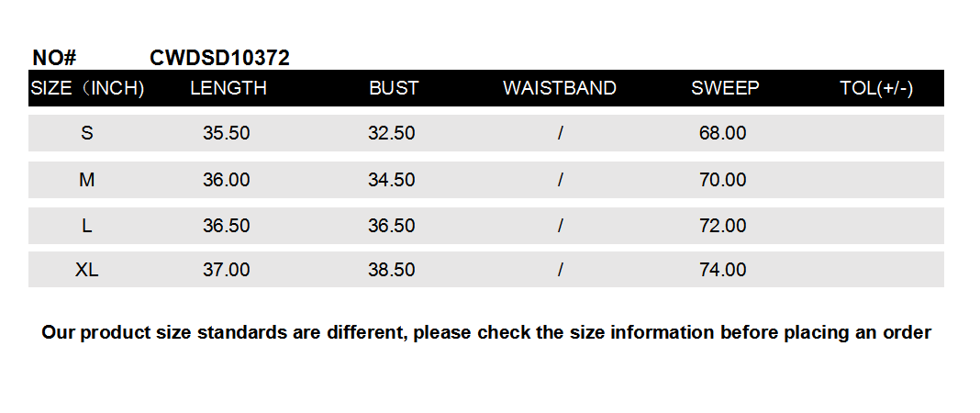Click the LENGTH column header
Screen dimensions: 980x413
[x=228, y=88]
